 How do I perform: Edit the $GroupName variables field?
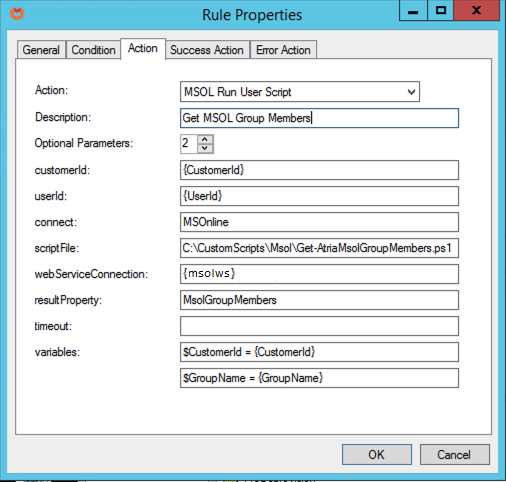[319, 378]
